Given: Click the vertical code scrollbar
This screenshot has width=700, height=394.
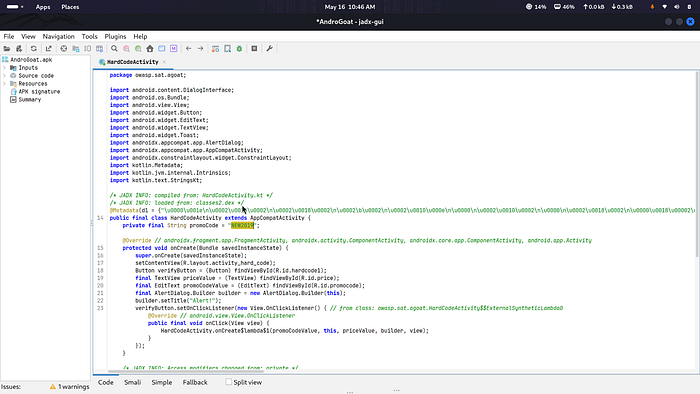Looking at the screenshot, I should tap(697, 165).
